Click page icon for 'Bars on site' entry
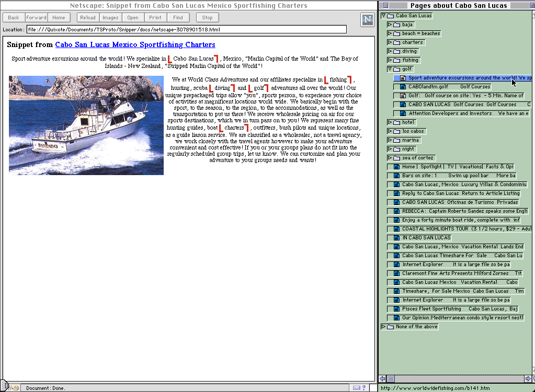This screenshot has width=535, height=392. coord(397,176)
